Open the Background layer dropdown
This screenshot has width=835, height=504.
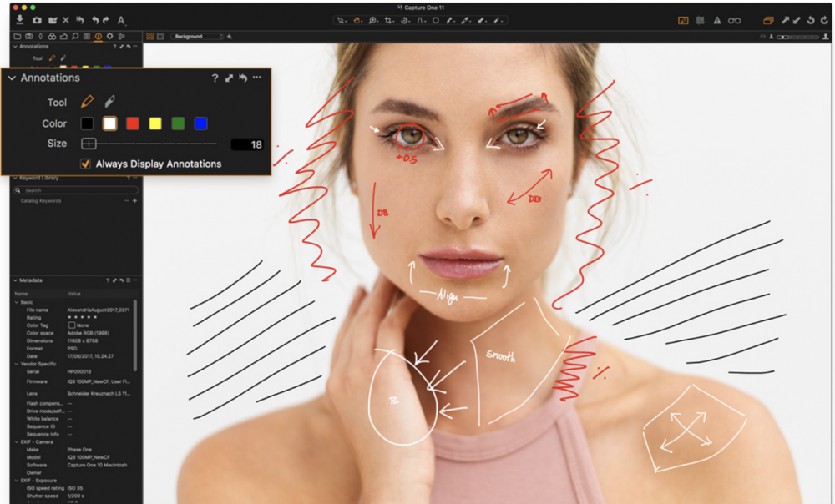coord(198,36)
